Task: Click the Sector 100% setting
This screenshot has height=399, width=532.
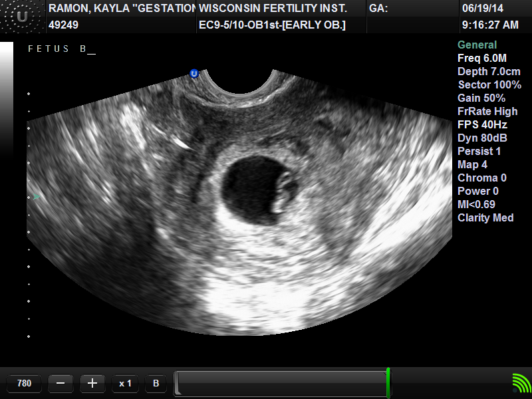Action: pos(489,84)
